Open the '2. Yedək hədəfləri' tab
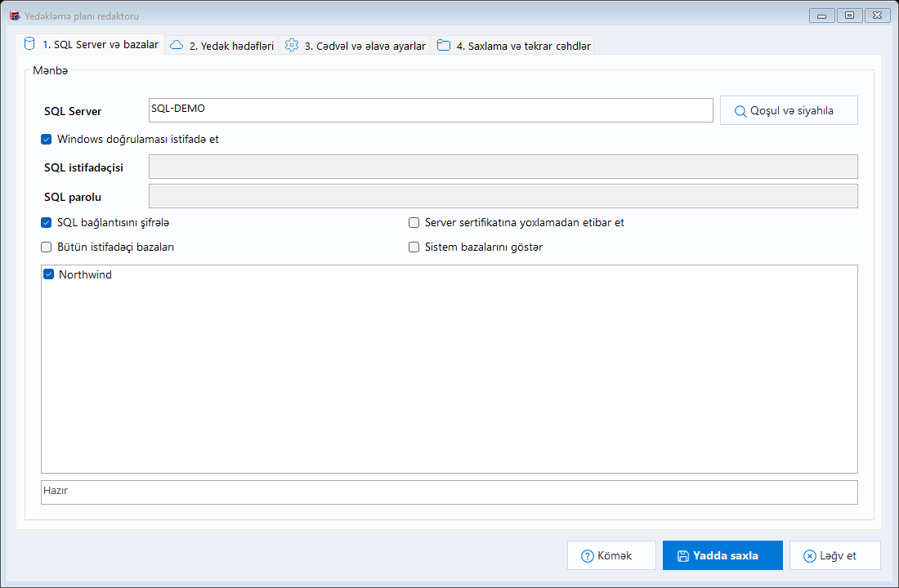 coord(221,45)
